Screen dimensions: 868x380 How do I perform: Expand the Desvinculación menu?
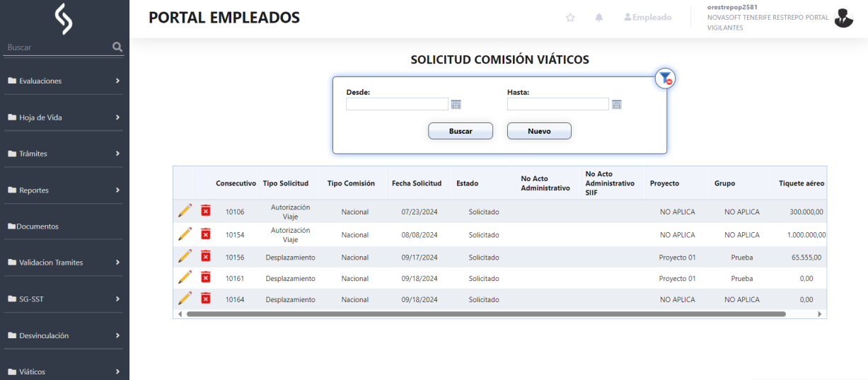64,335
